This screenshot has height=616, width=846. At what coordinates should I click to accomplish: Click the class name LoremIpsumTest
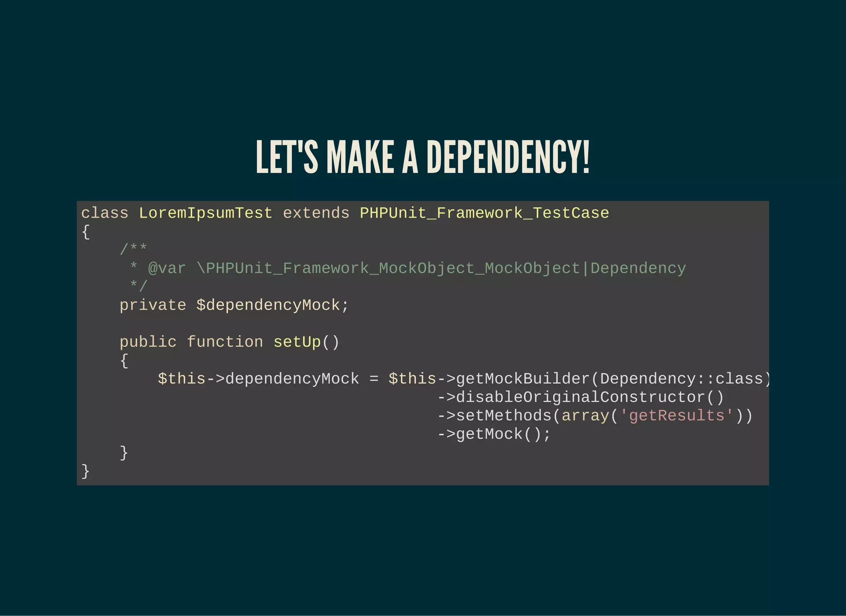click(x=205, y=213)
